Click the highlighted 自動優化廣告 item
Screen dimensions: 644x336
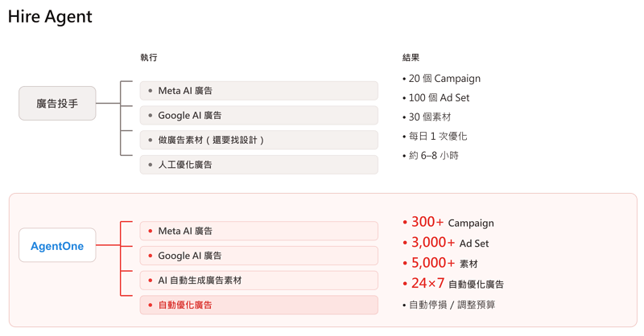258,305
